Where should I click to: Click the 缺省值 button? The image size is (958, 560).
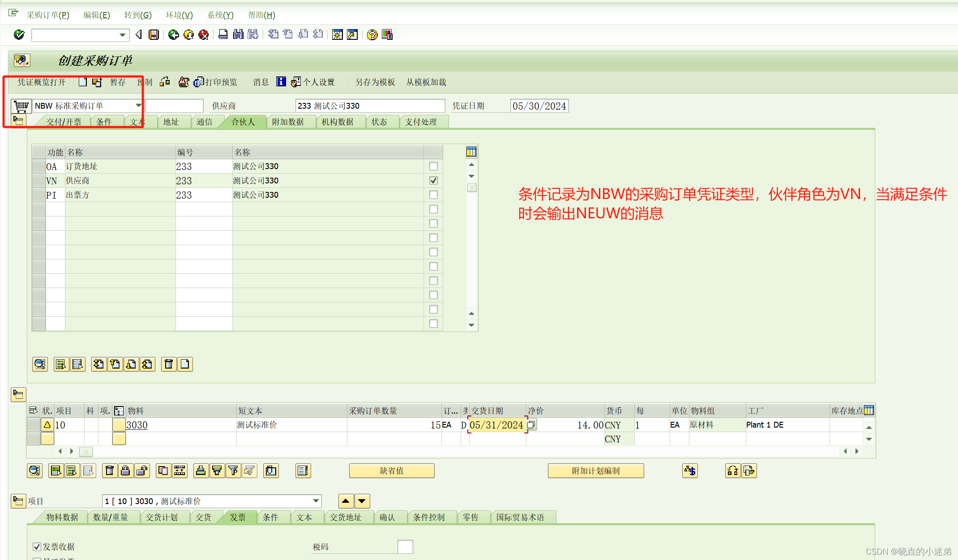(392, 471)
